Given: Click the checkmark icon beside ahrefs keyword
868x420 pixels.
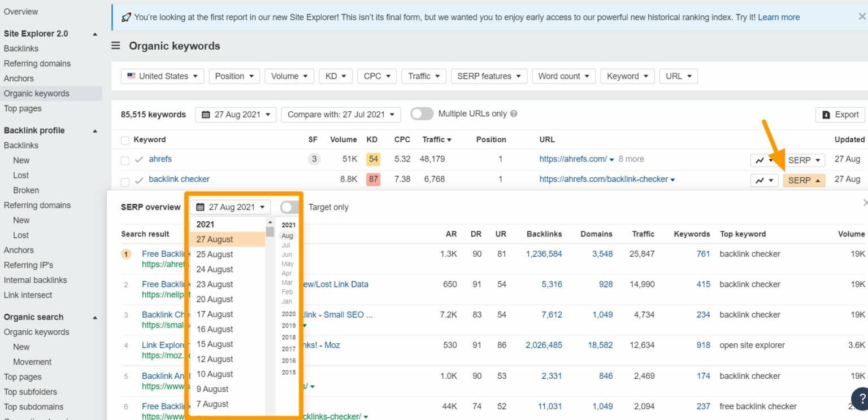Looking at the screenshot, I should [x=139, y=160].
